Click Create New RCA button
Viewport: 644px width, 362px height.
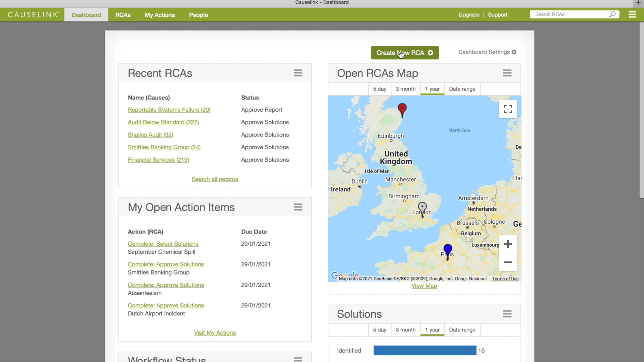(405, 53)
